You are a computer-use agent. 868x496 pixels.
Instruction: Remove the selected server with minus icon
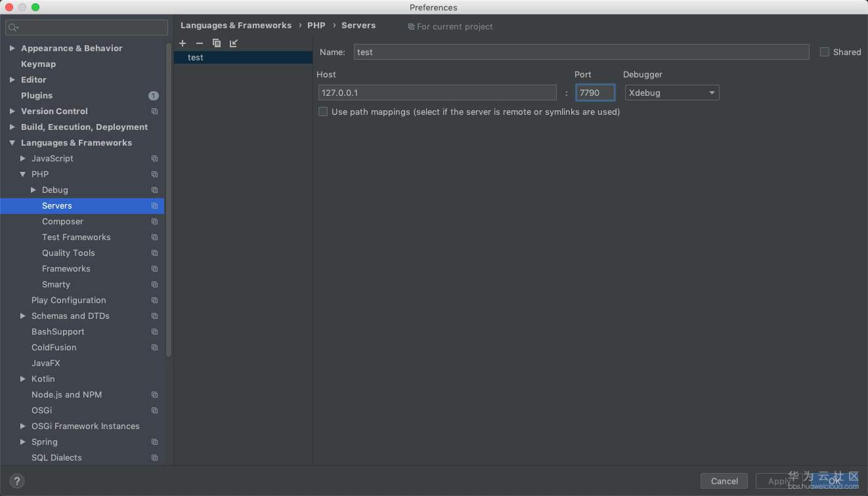(x=200, y=43)
